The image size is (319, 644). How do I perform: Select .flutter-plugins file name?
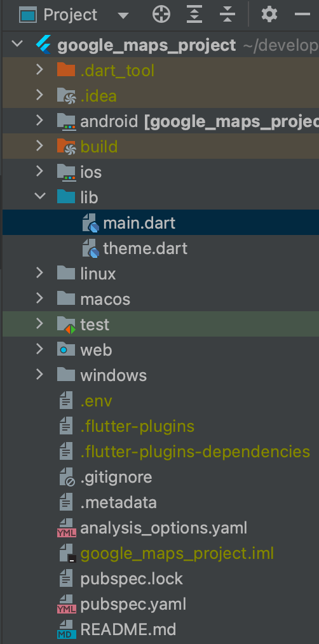pyautogui.click(x=137, y=427)
